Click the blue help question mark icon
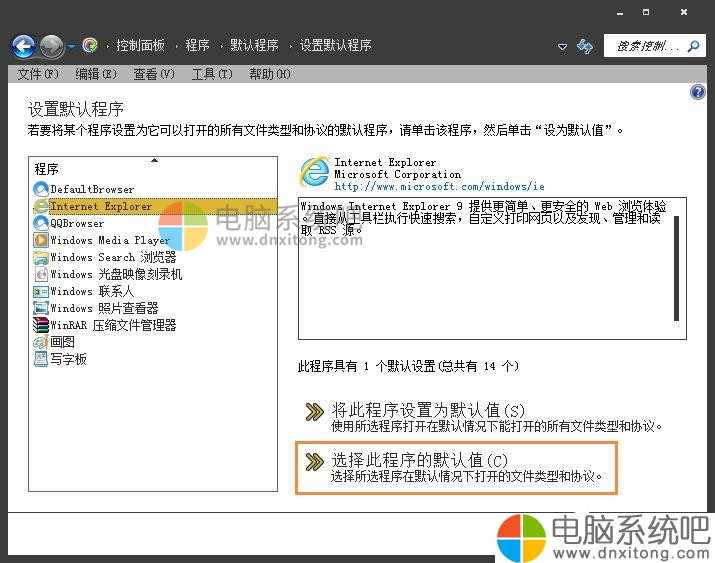The height and width of the screenshot is (563, 715). 698,92
